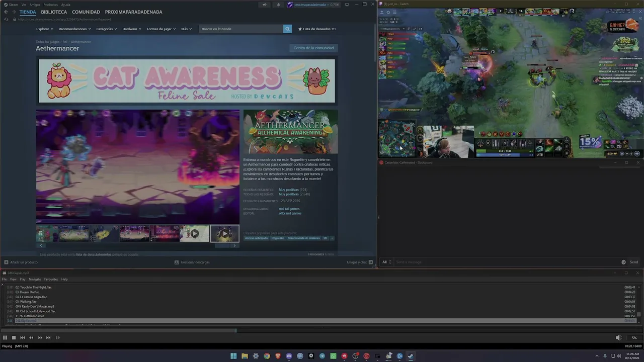
Task: Open chat settings gear in Casterlabs window
Action: [623, 262]
